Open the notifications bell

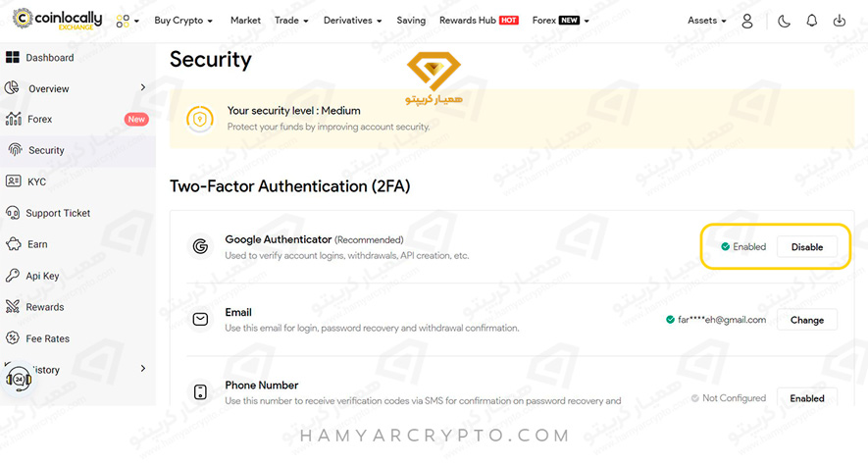point(811,21)
